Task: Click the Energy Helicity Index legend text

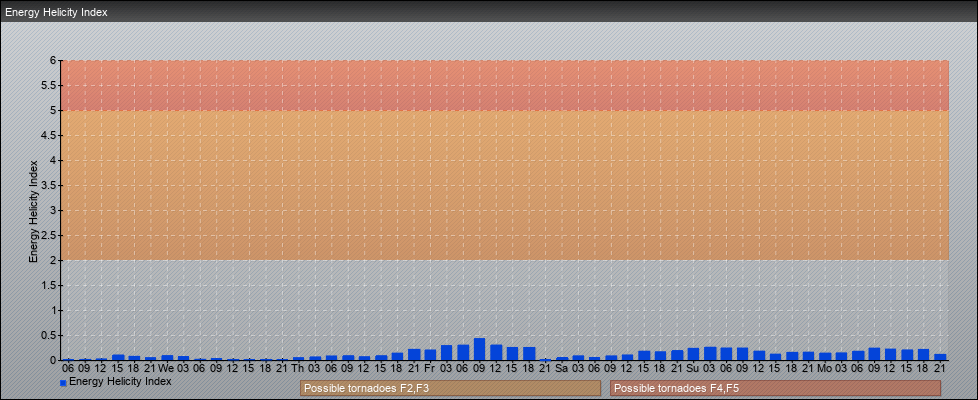Action: (120, 381)
